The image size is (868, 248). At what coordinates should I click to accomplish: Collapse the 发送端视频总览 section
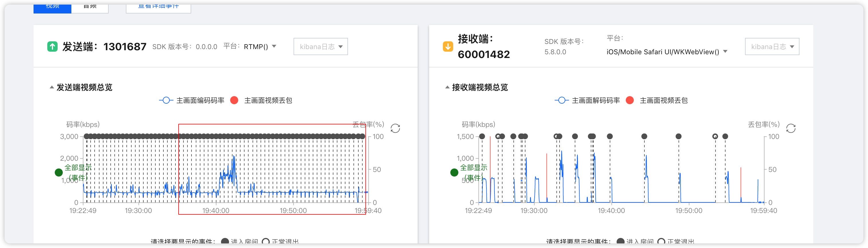tap(52, 87)
